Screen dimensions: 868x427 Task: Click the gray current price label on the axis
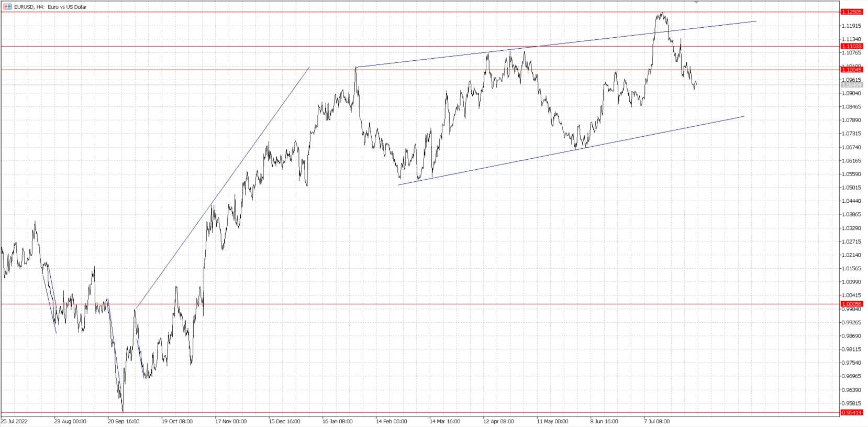(x=851, y=84)
